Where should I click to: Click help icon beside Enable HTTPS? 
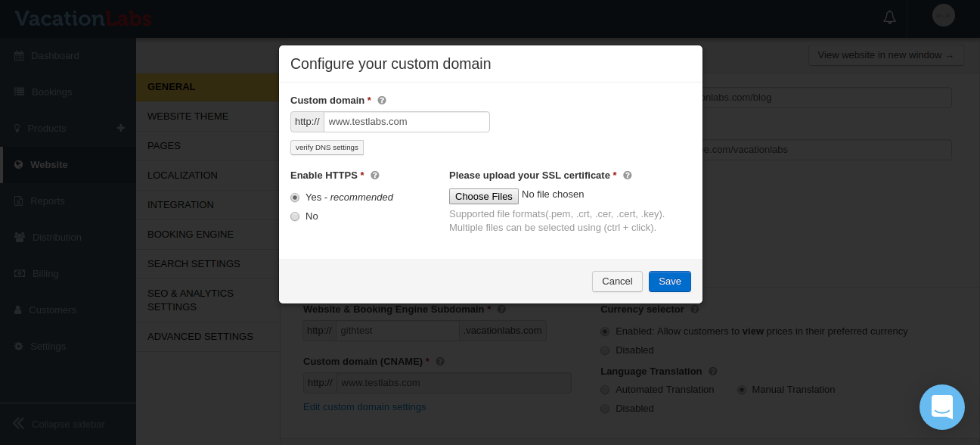pyautogui.click(x=375, y=176)
